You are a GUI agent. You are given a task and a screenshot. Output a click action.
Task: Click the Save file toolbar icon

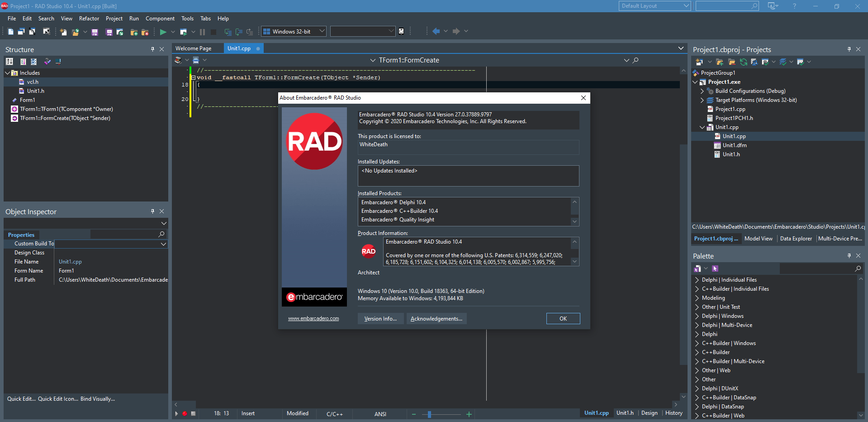(x=95, y=32)
